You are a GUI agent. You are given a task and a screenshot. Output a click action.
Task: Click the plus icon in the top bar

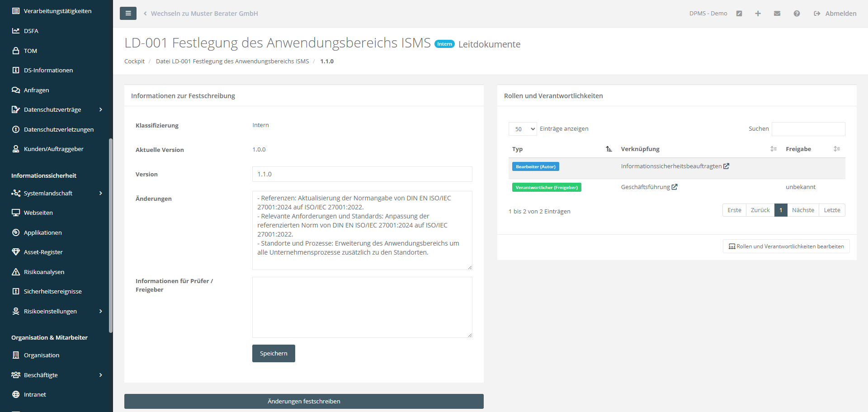758,14
